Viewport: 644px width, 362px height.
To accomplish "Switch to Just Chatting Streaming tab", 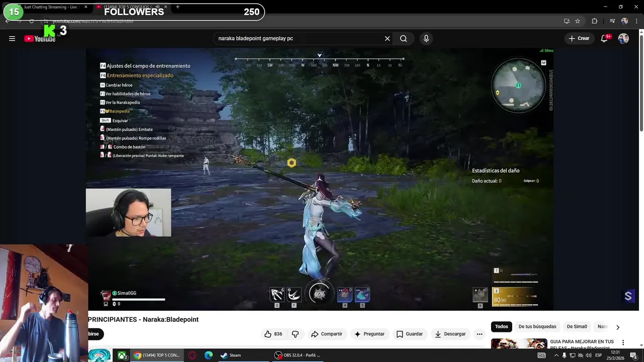I will click(x=50, y=7).
